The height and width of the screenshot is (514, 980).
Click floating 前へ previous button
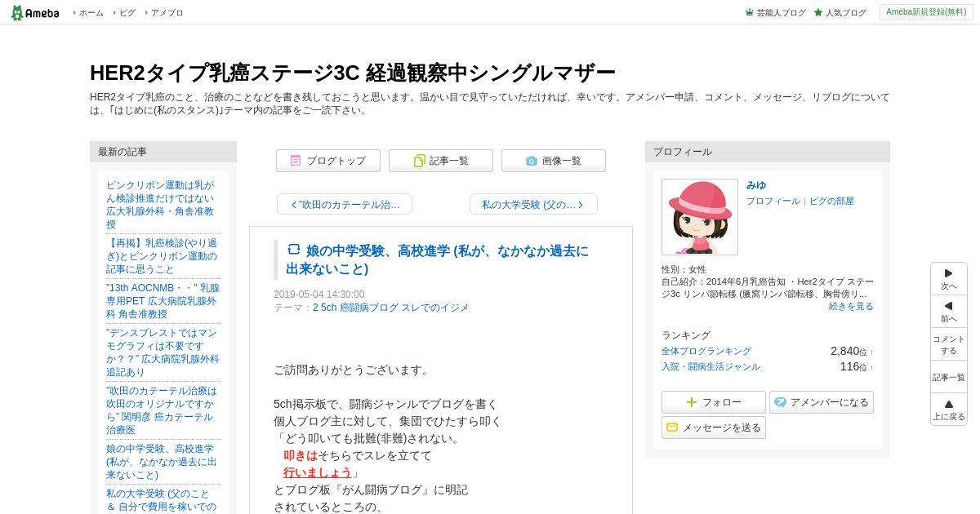coord(949,312)
